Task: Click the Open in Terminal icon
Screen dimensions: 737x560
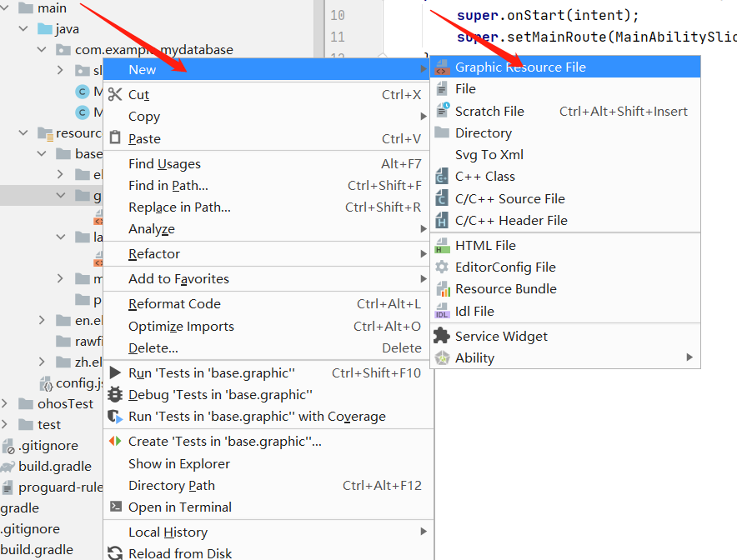Action: pos(115,507)
